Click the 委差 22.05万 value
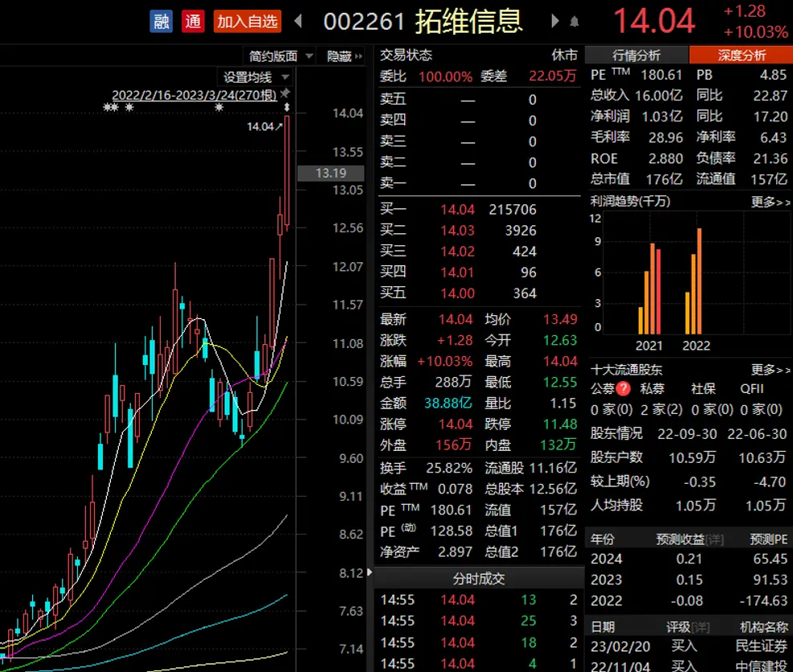The image size is (793, 672). [x=552, y=76]
